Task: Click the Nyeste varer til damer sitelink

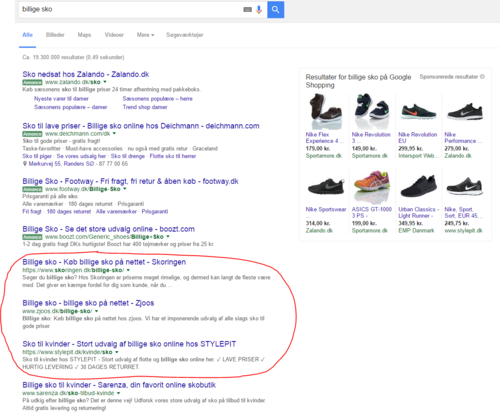Action: (x=61, y=99)
